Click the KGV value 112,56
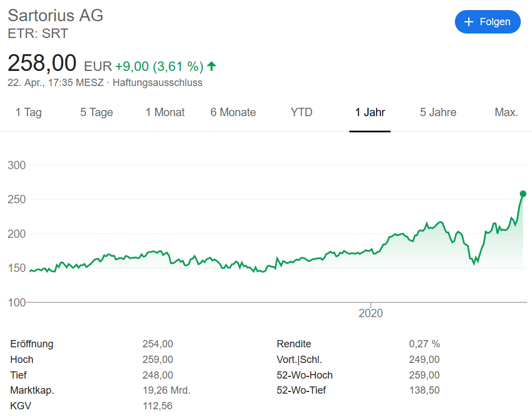Viewport: 532px width, 416px height. pyautogui.click(x=158, y=406)
